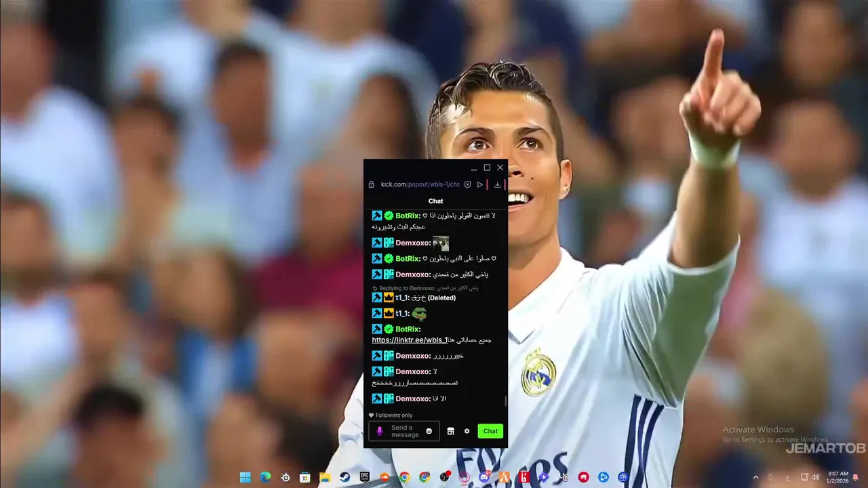This screenshot has height=488, width=868.
Task: Click the send/flow arrow icon in address bar
Action: pos(479,184)
